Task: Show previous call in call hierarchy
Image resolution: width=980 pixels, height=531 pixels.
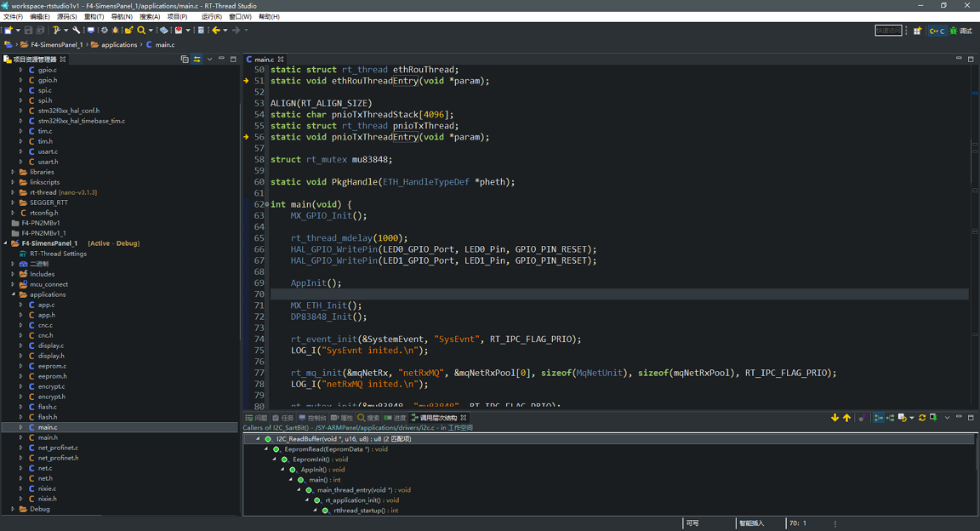Action: coord(847,418)
